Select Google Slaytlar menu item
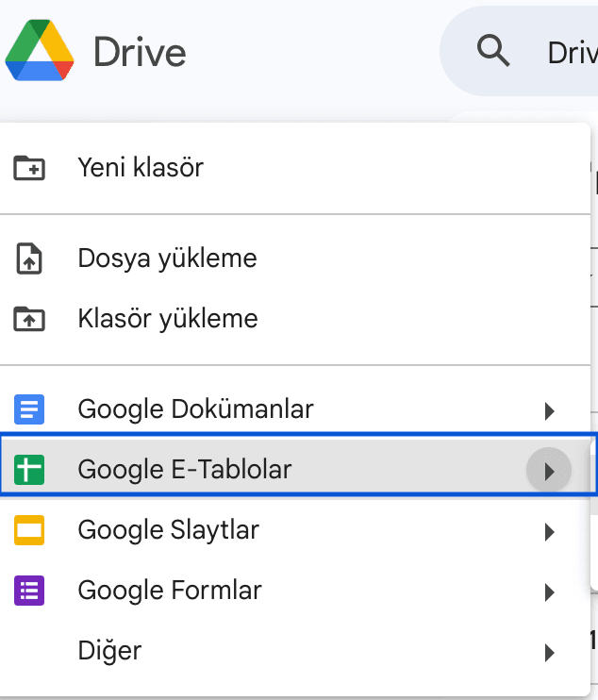Viewport: 598px width, 700px height. coord(295,530)
